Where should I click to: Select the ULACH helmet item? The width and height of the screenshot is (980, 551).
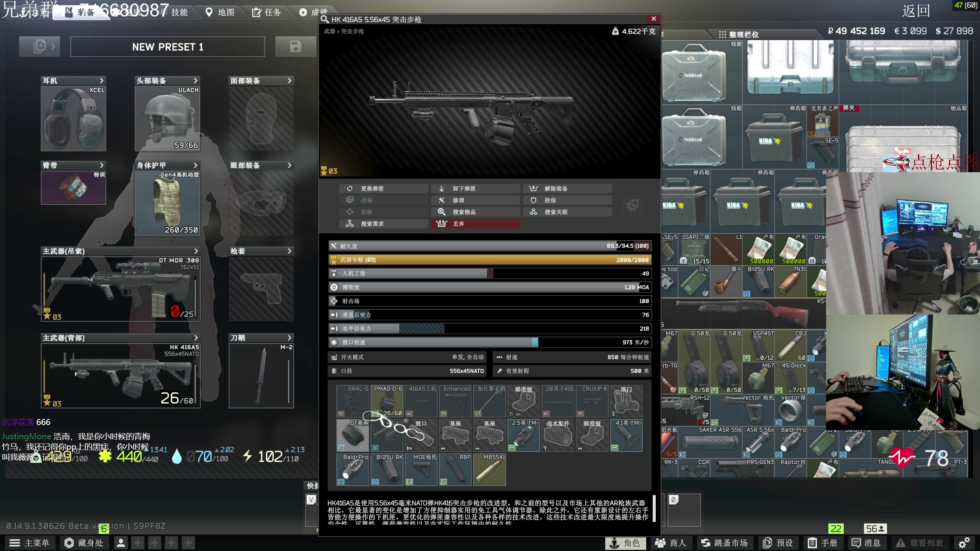point(167,118)
